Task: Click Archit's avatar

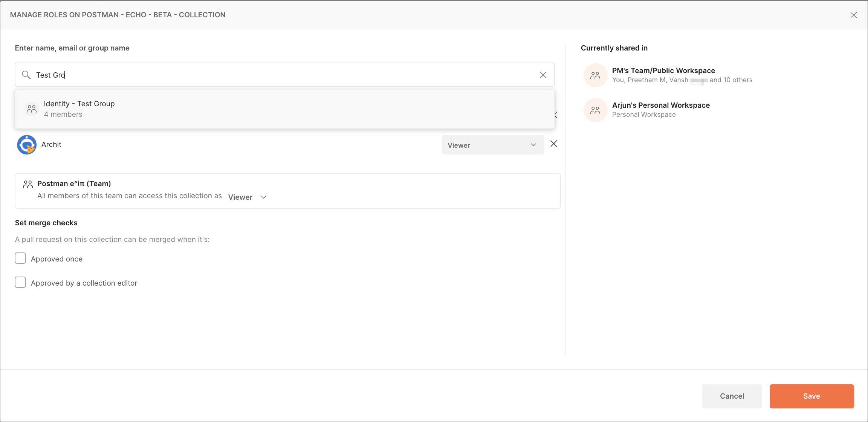Action: point(27,145)
